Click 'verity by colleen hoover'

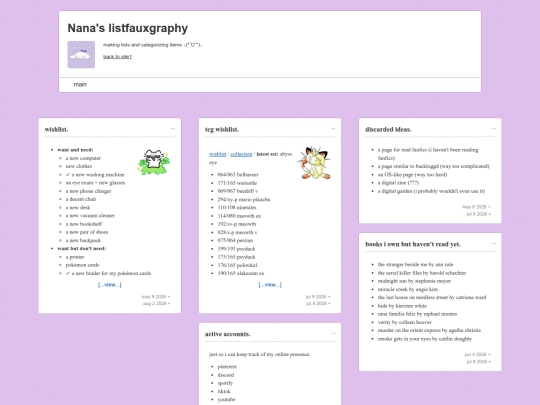405,322
